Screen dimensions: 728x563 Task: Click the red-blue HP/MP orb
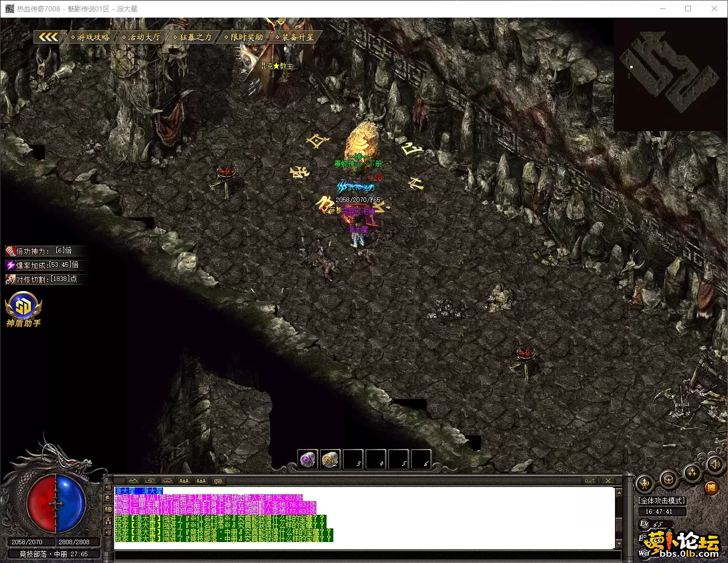tap(56, 504)
